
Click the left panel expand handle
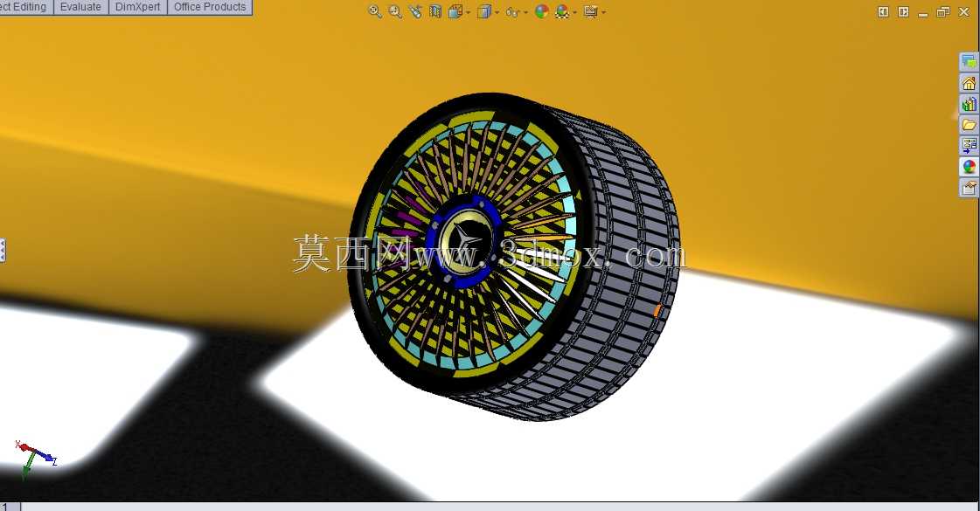3,250
